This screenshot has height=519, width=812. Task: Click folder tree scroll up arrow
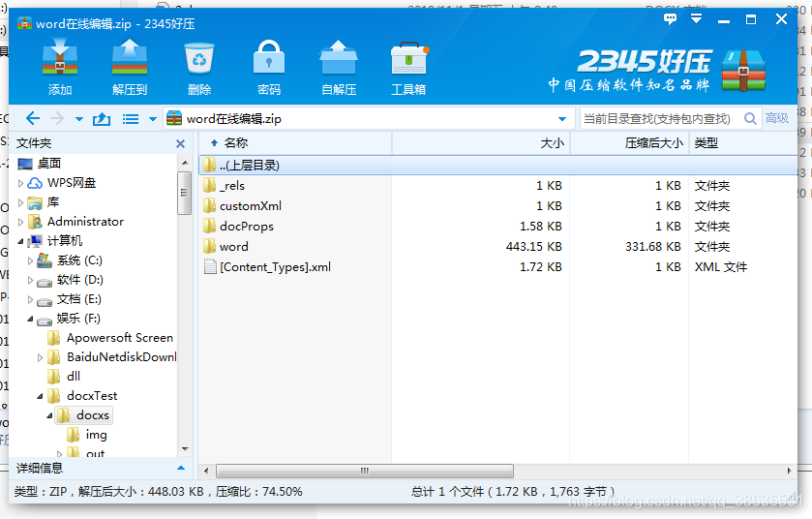[185, 164]
